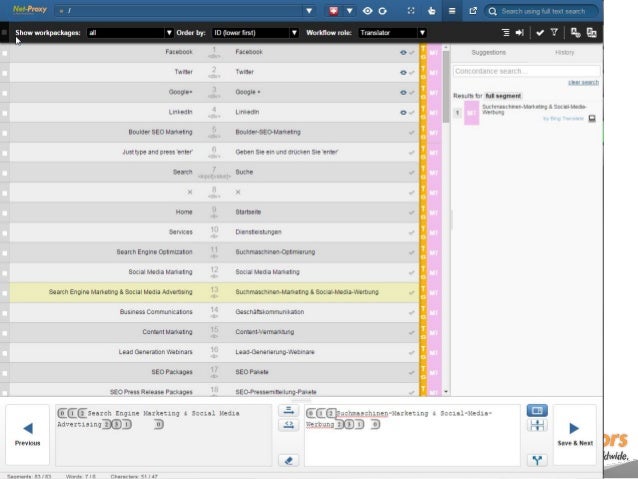Click the clear search link

click(x=582, y=82)
